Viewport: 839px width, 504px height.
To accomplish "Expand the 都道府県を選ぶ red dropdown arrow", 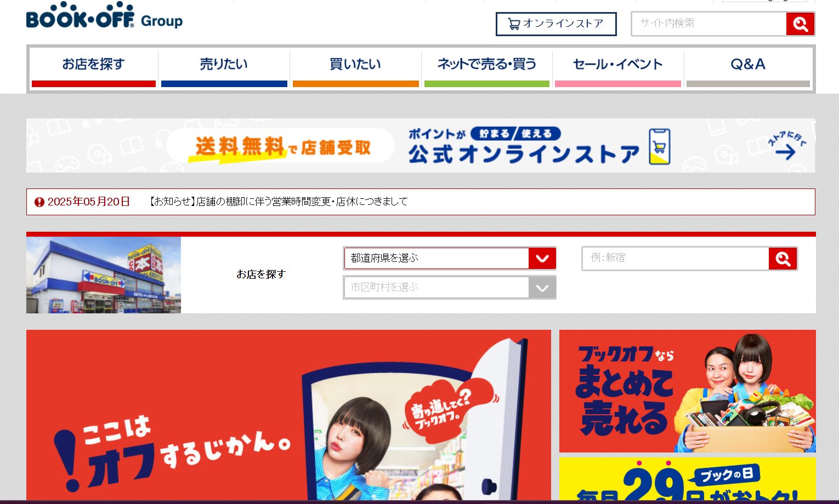I will pyautogui.click(x=542, y=259).
